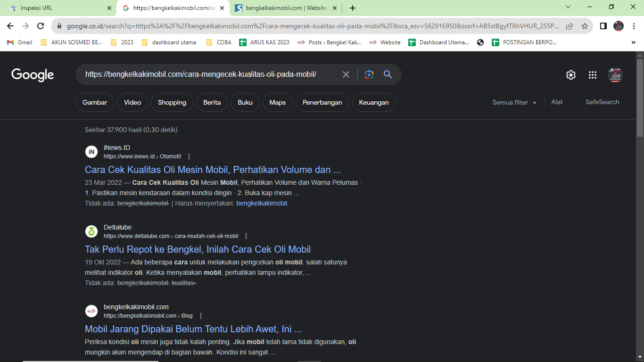Screen dimensions: 644x362
Task: Select the Gambar filter
Action: coord(95,102)
